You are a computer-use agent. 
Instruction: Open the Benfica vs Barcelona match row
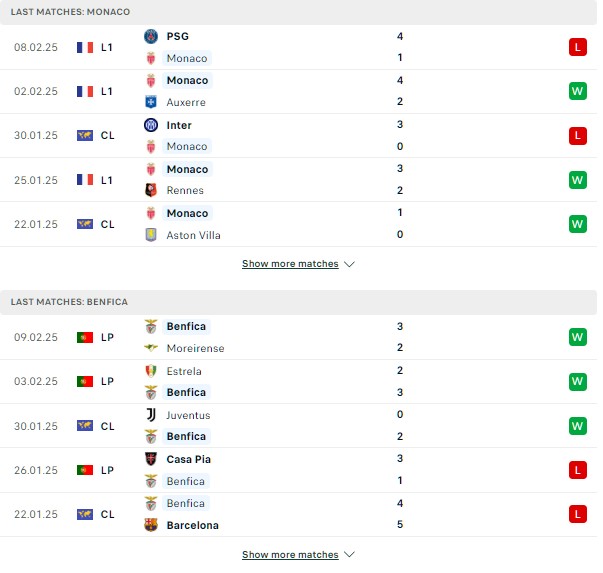(298, 515)
